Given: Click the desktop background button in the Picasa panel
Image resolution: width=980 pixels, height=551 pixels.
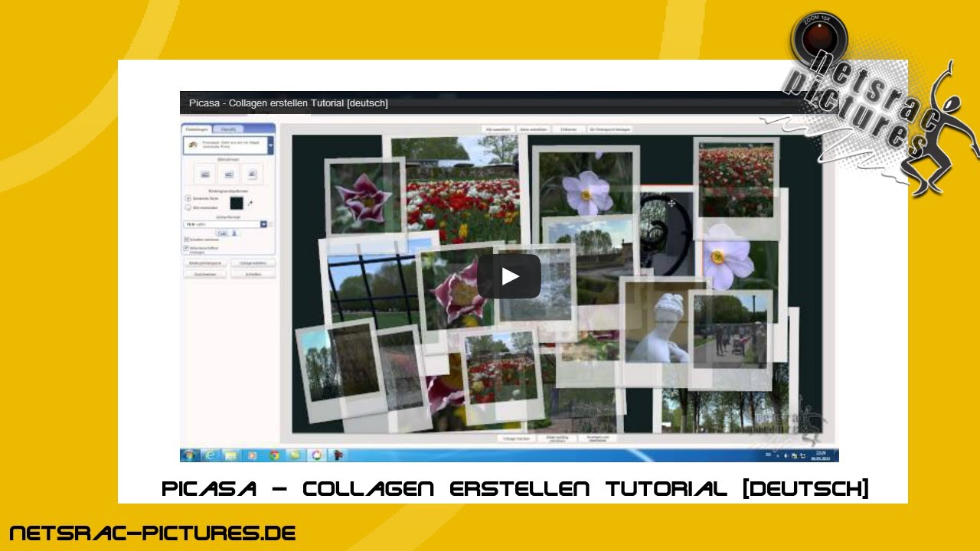Looking at the screenshot, I should [205, 263].
